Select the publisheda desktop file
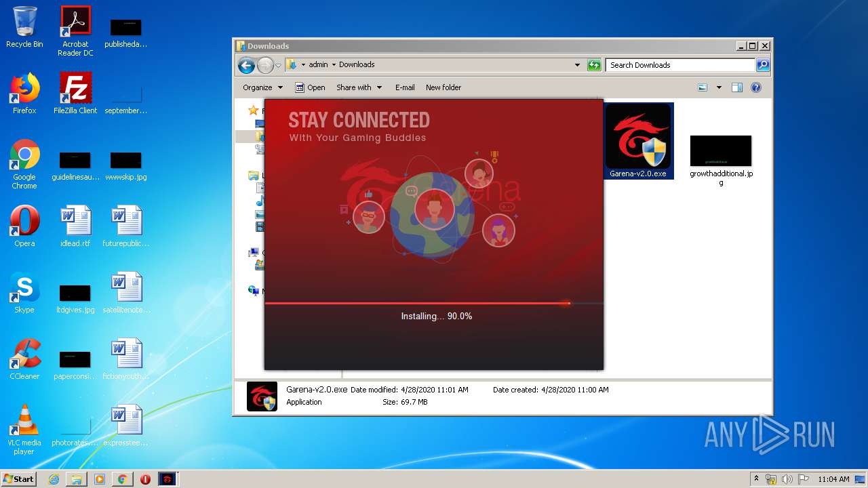Screen dimensions: 868x488 click(126, 33)
